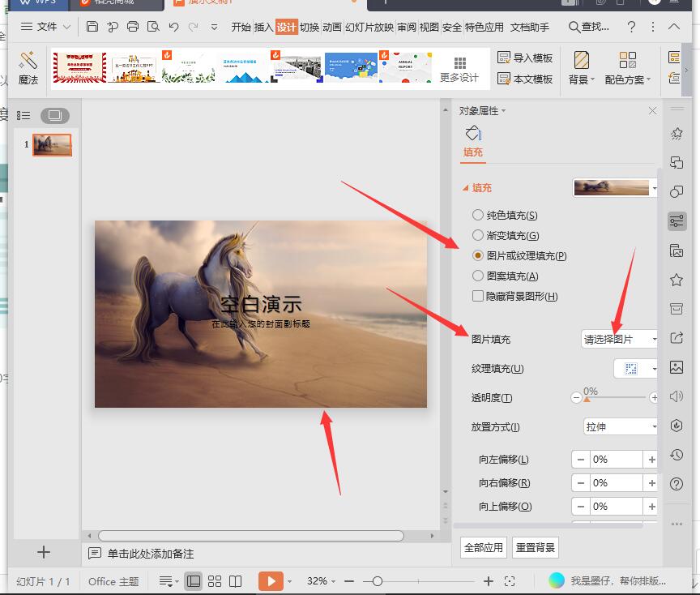This screenshot has height=595, width=700.
Task: Click the speaker audio icon in right sidebar
Action: coord(677,396)
